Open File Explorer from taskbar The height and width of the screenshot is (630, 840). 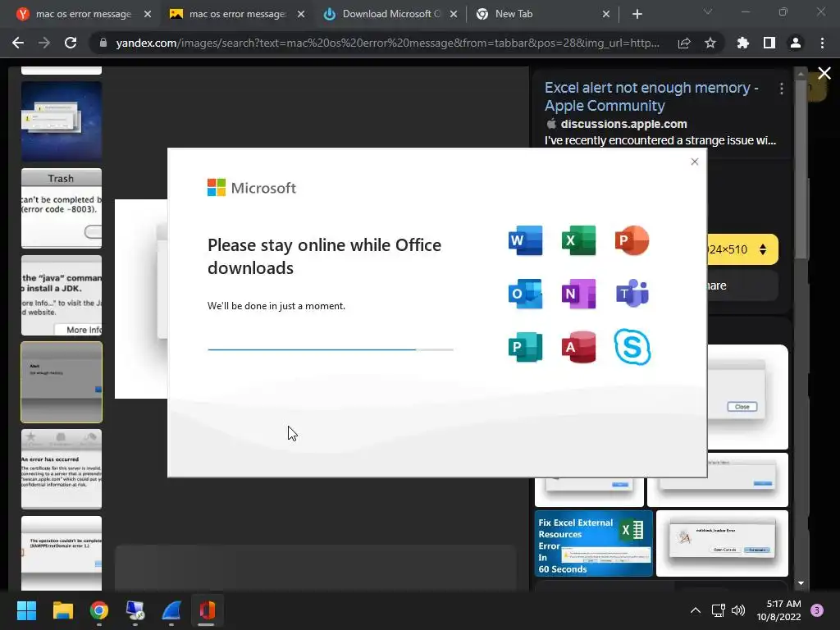tap(62, 610)
